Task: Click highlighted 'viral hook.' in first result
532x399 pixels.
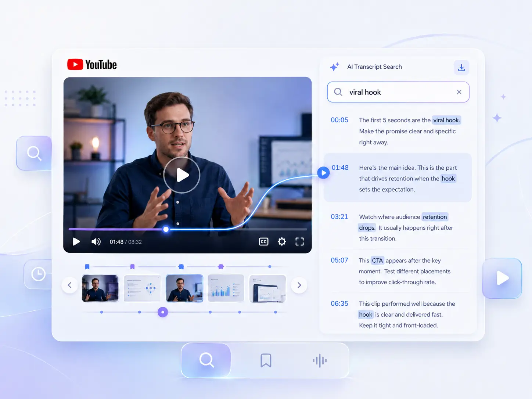Action: pos(446,120)
